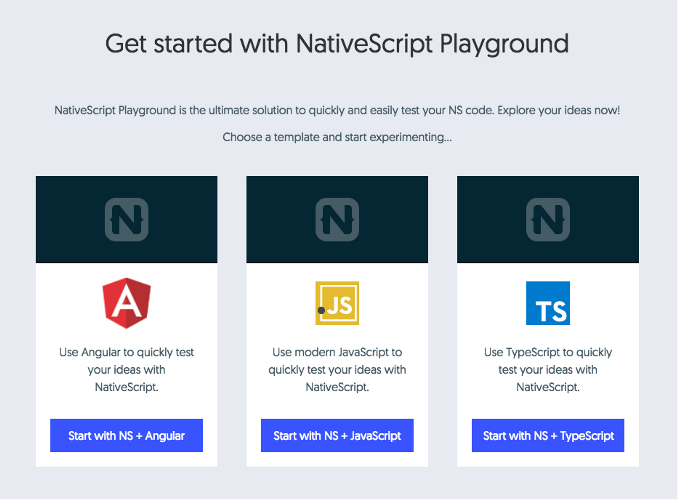
Task: Start with NS + JavaScript template
Action: 337,436
